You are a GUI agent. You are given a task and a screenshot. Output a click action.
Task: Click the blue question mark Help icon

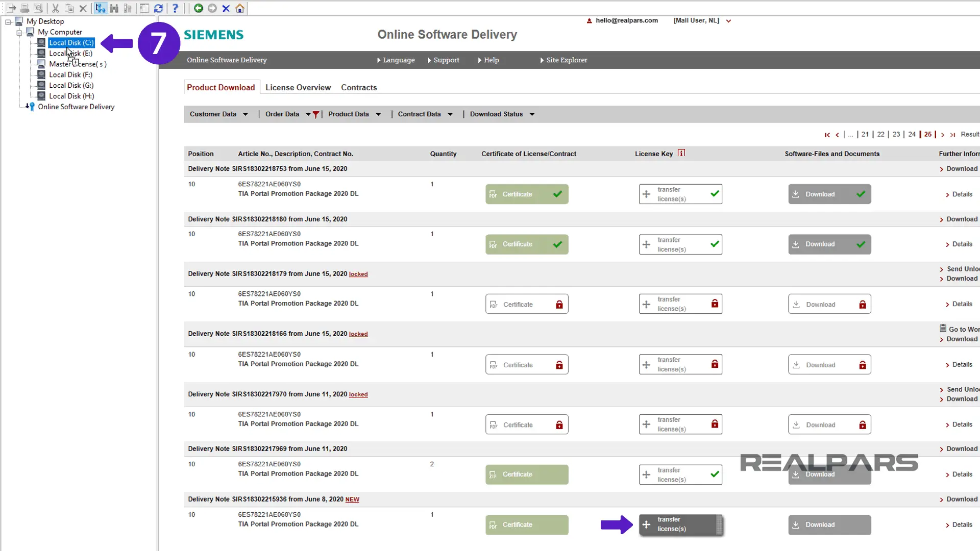click(175, 8)
